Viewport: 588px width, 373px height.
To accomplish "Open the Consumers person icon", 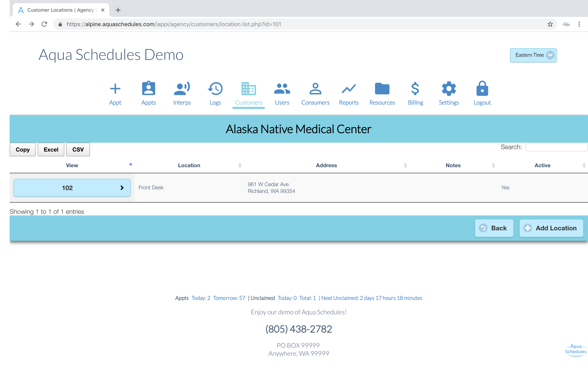I will [315, 88].
